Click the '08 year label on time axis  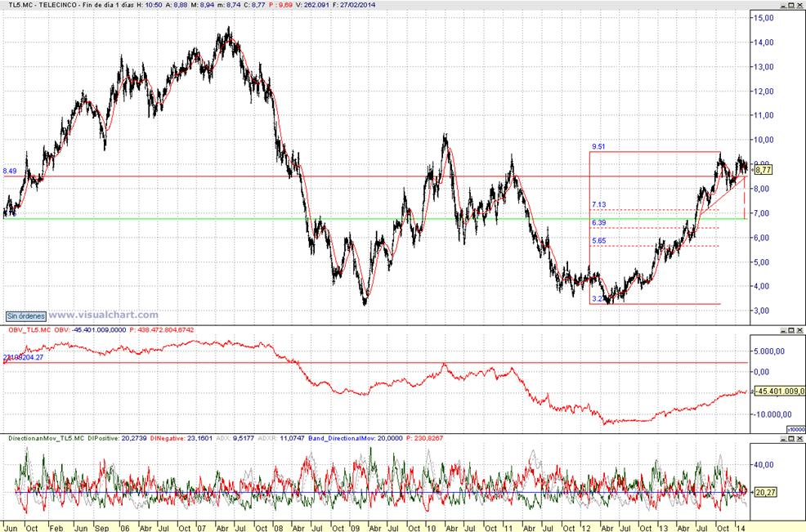coord(278,528)
